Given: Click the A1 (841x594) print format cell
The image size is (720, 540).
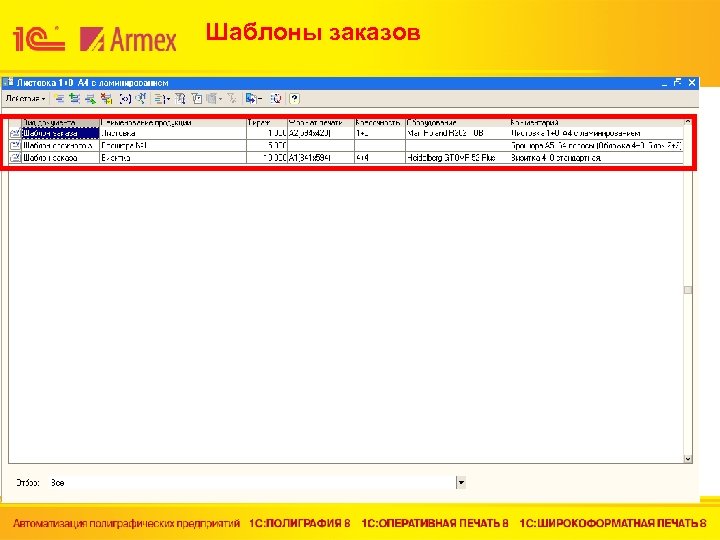Looking at the screenshot, I should coord(321,158).
